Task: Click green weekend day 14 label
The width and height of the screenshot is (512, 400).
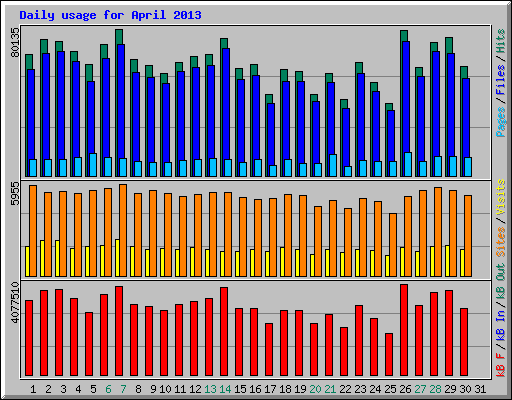Action: (x=225, y=389)
